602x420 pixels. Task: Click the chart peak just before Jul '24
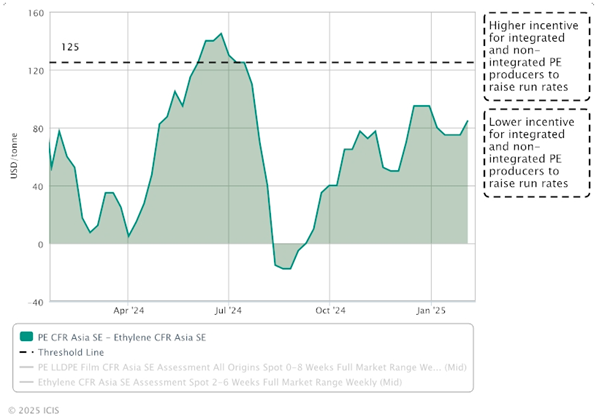[221, 34]
